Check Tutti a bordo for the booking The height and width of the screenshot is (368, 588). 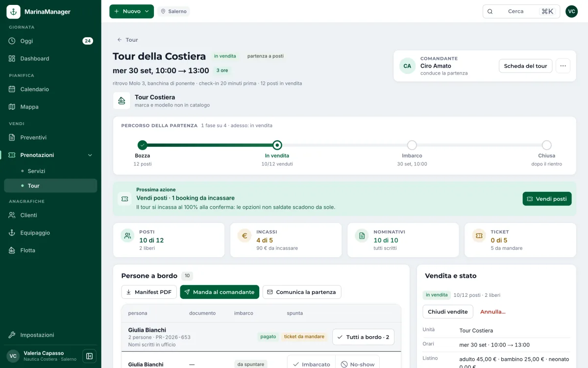point(363,337)
